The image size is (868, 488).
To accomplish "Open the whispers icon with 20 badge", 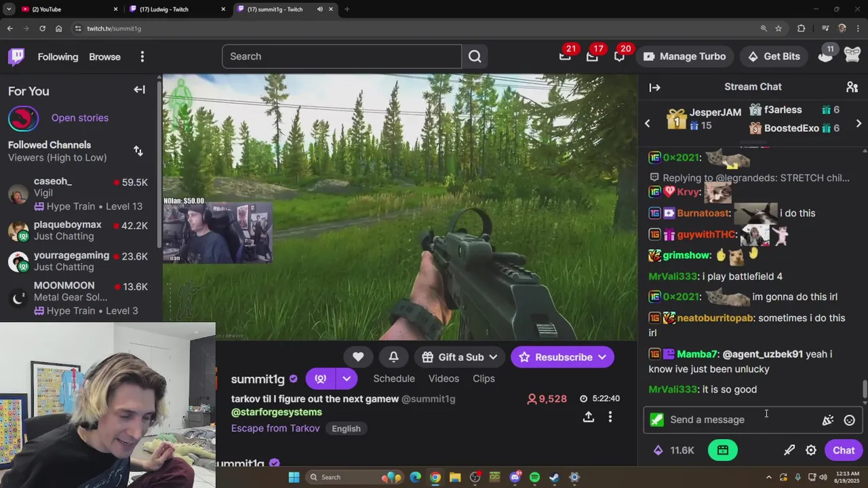I will coord(619,56).
